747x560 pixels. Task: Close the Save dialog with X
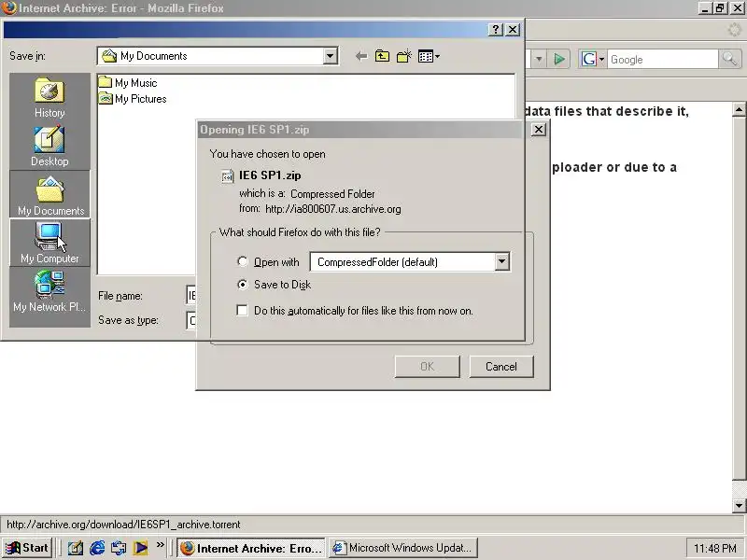pos(512,30)
